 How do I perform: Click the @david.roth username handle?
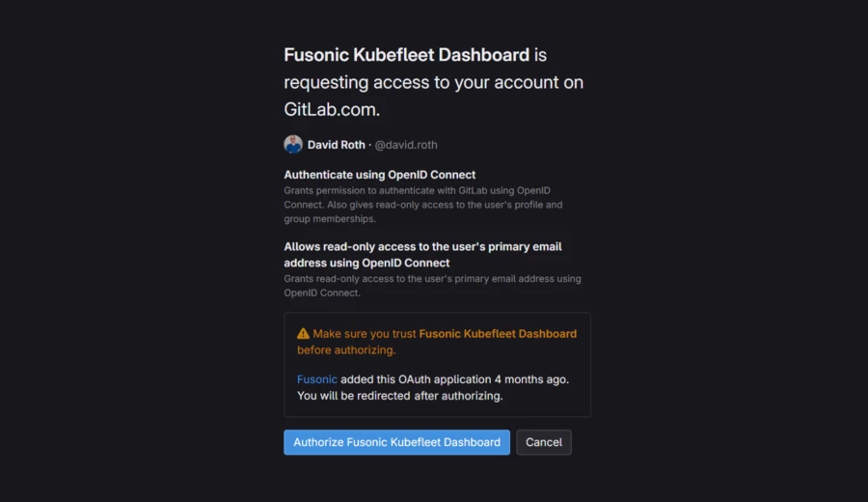[x=405, y=145]
